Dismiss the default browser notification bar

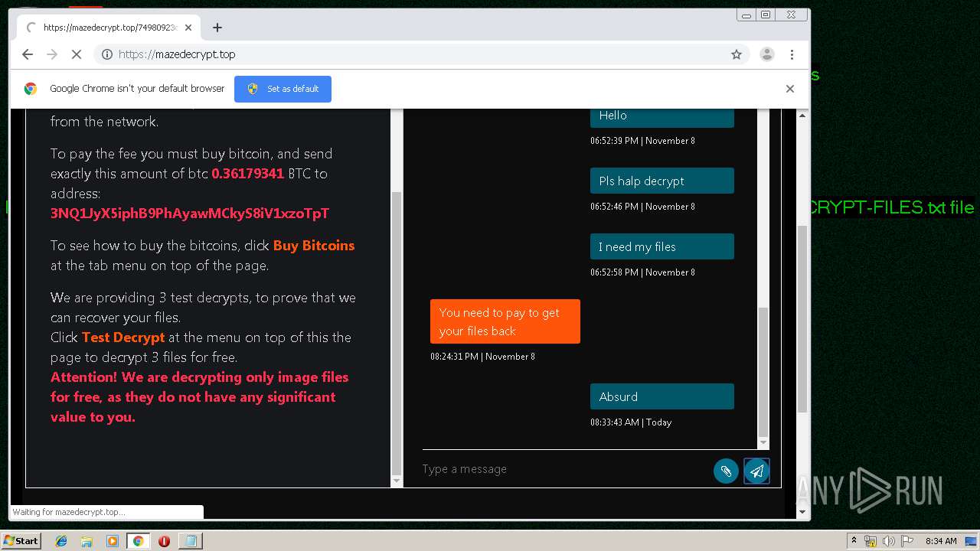click(790, 89)
